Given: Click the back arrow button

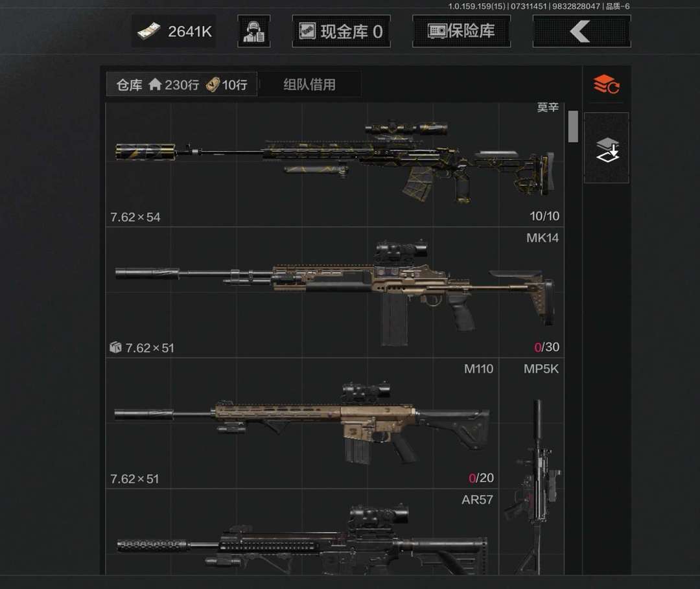Looking at the screenshot, I should click(581, 31).
